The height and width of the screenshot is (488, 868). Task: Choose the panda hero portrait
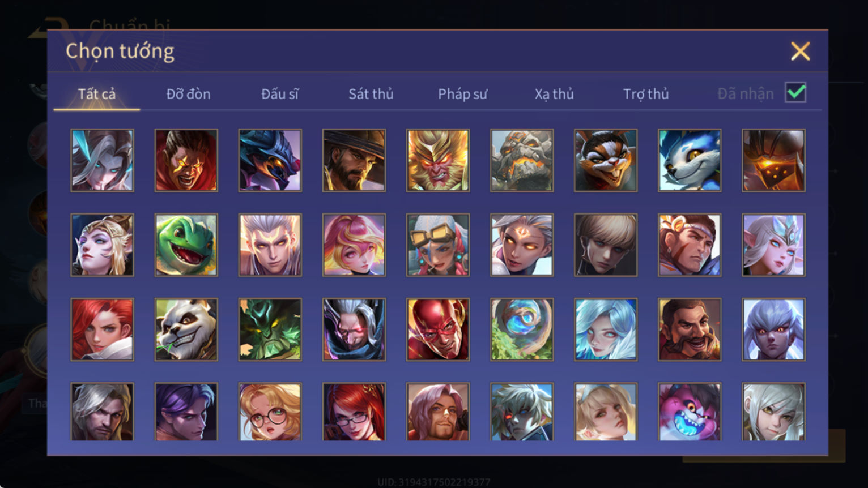pos(186,329)
